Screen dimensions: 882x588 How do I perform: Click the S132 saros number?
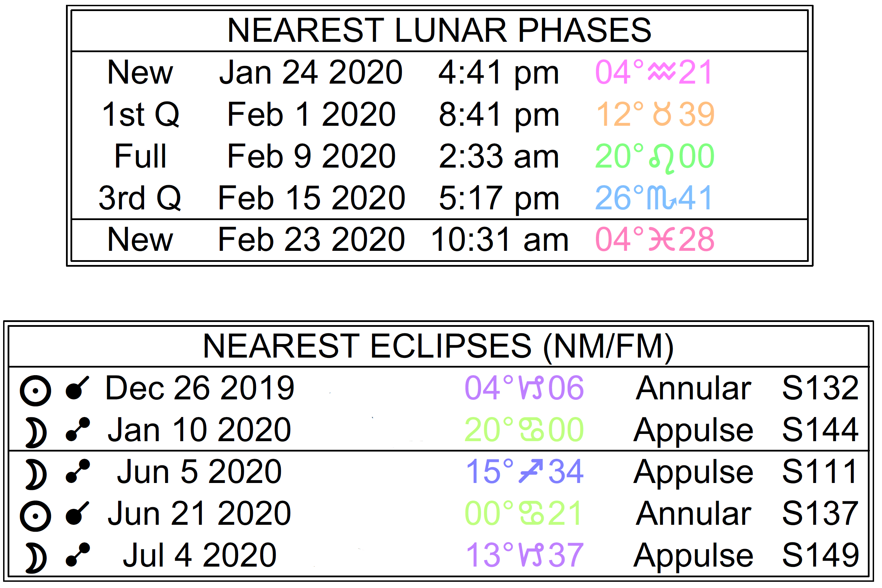click(x=820, y=388)
